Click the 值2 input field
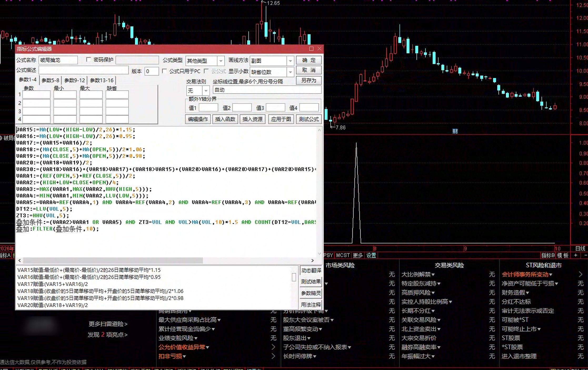The width and height of the screenshot is (588, 370). click(242, 108)
